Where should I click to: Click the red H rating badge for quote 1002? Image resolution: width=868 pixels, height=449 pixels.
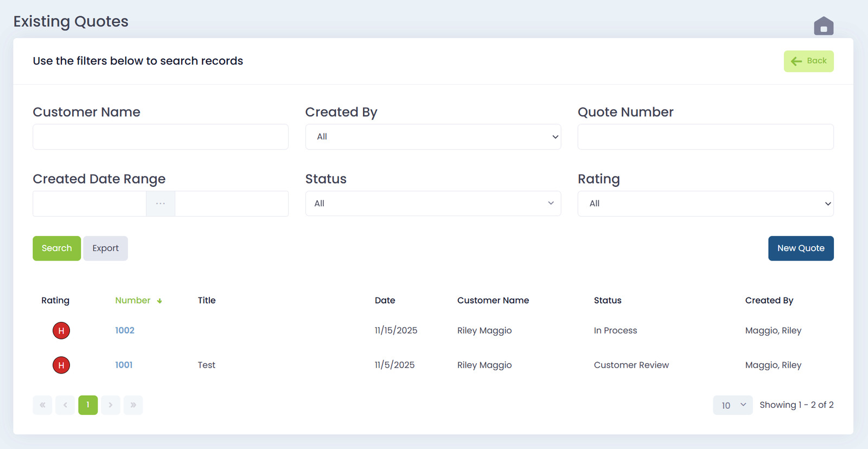pos(61,331)
